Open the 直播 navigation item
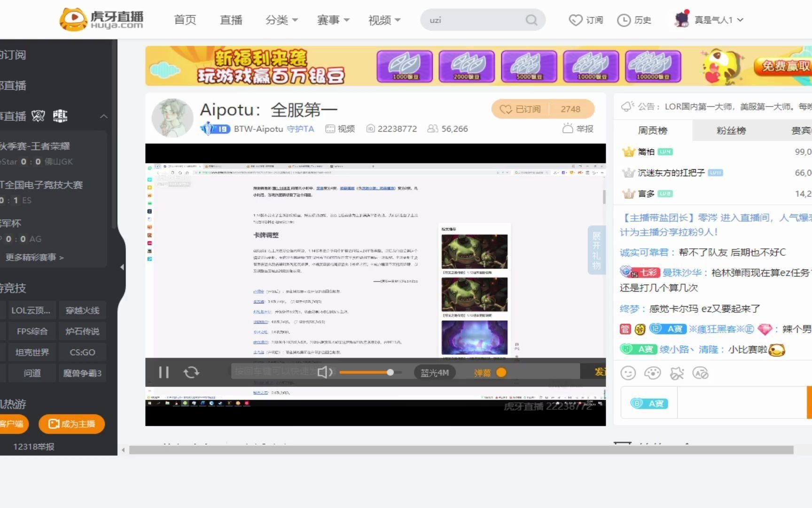Viewport: 812px width, 508px height. pos(231,20)
